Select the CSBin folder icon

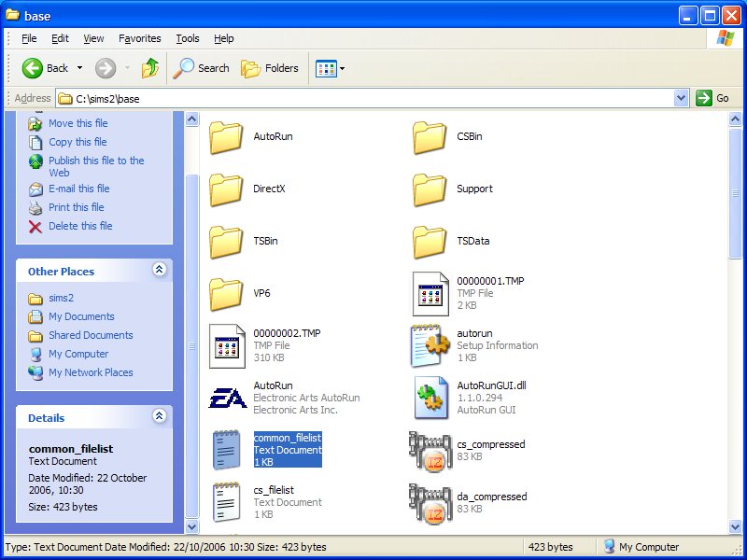[430, 137]
